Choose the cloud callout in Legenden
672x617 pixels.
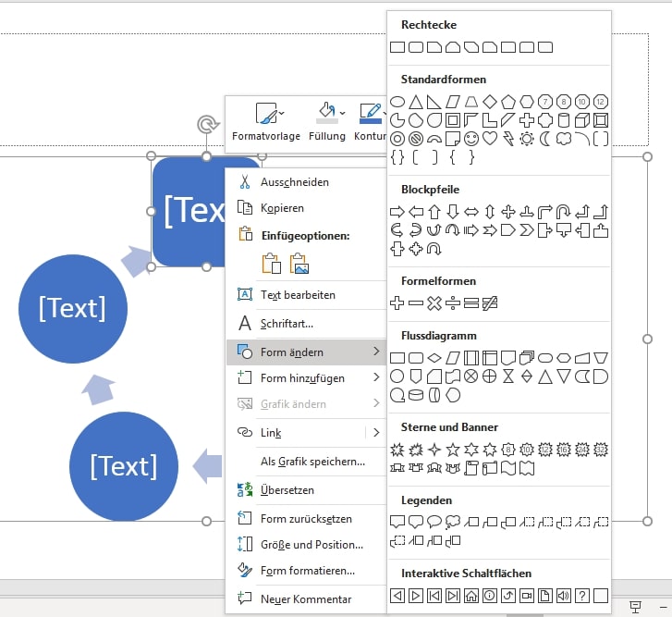tap(453, 522)
